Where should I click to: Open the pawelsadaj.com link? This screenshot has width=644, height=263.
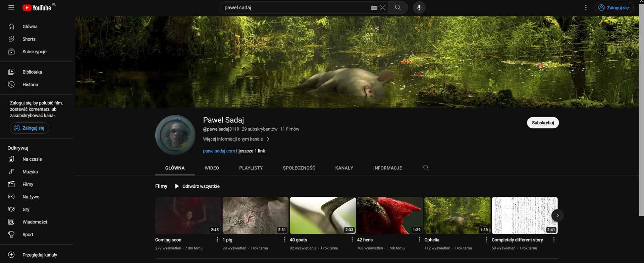click(x=219, y=151)
